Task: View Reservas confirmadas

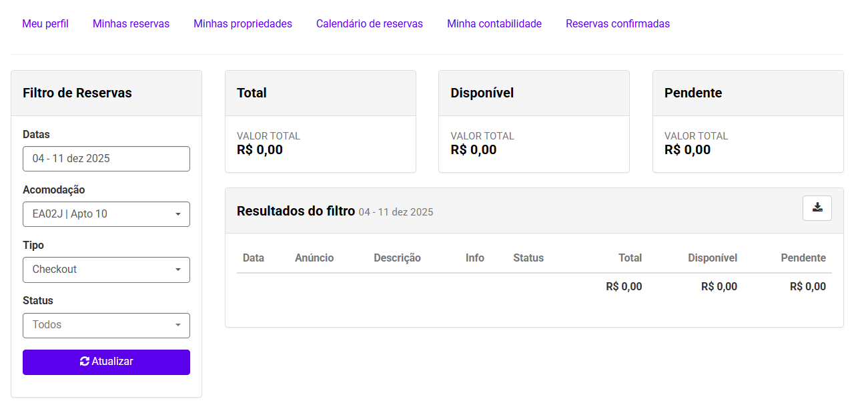Action: pyautogui.click(x=618, y=24)
